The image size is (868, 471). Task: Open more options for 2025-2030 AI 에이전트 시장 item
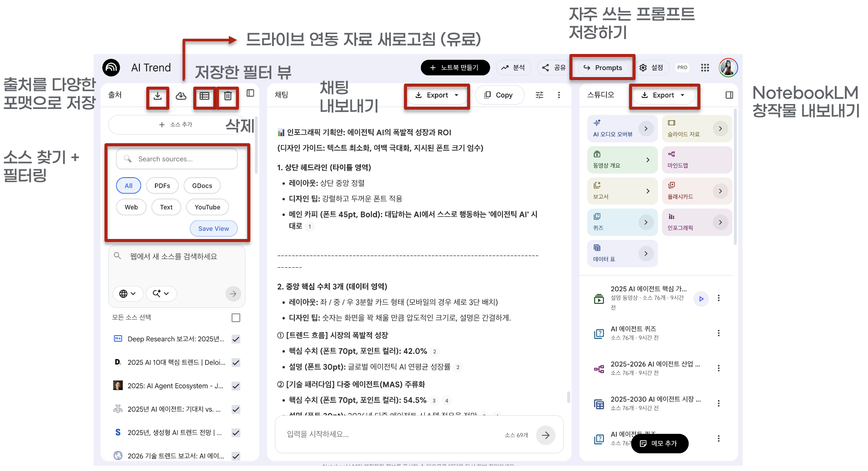719,404
